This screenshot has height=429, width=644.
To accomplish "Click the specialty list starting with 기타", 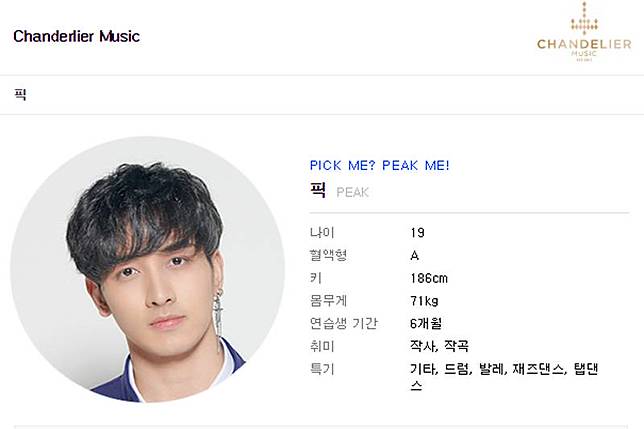I will click(504, 377).
